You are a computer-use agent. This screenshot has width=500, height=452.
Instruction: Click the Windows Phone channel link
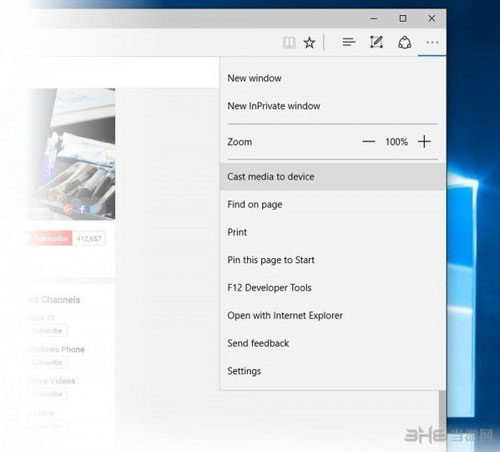[57, 349]
